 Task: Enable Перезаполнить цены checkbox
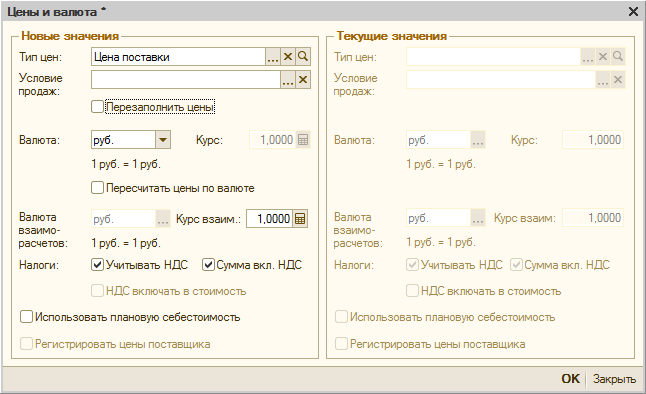coord(97,107)
